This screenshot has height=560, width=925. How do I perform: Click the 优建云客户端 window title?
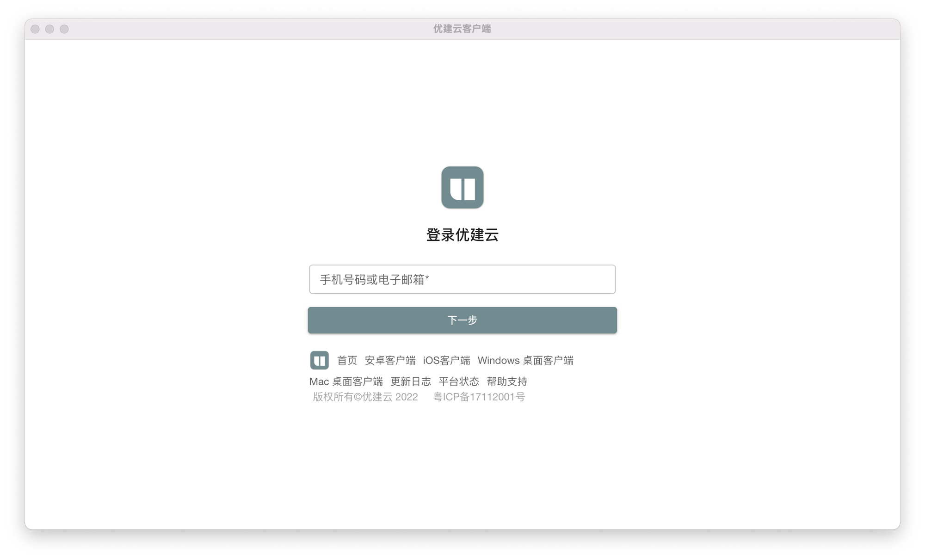[x=462, y=29]
